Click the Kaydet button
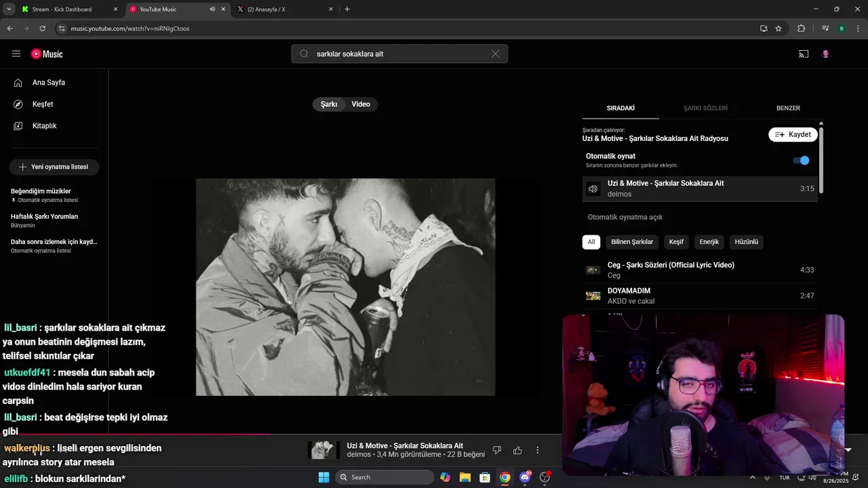Image resolution: width=868 pixels, height=488 pixels. coord(793,135)
